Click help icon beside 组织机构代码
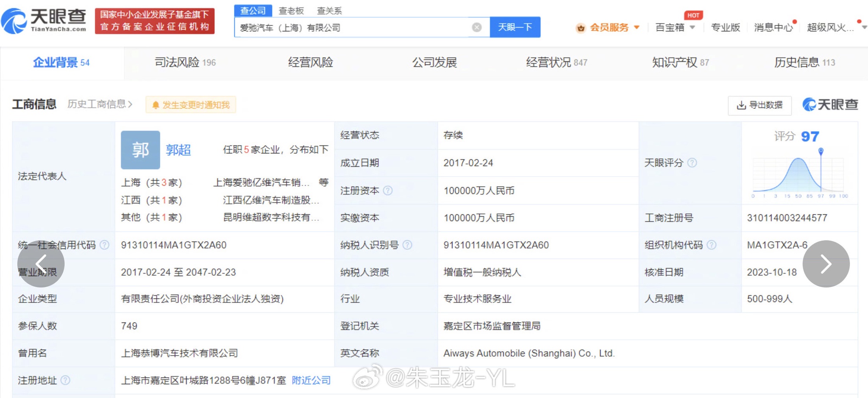The image size is (868, 398). click(x=712, y=245)
